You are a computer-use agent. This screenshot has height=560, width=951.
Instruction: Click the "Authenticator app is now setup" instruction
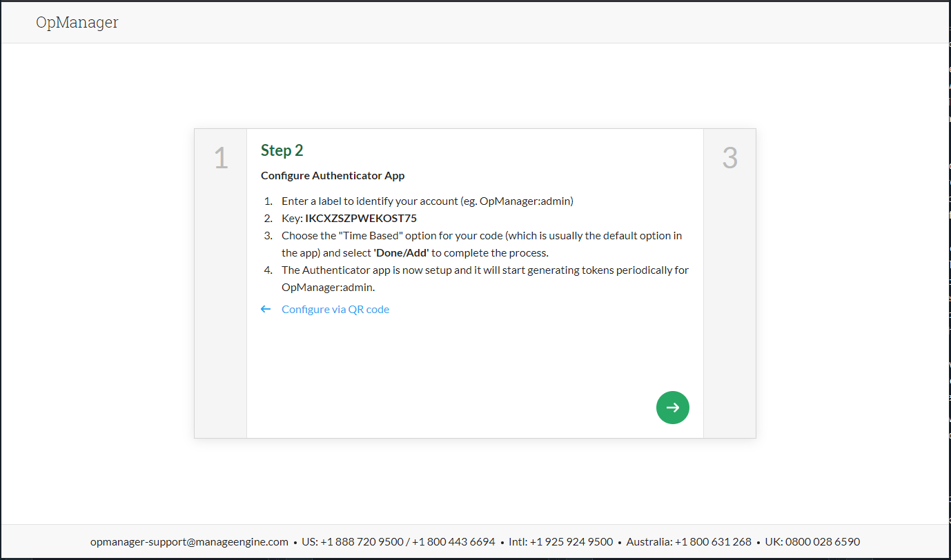click(x=484, y=270)
